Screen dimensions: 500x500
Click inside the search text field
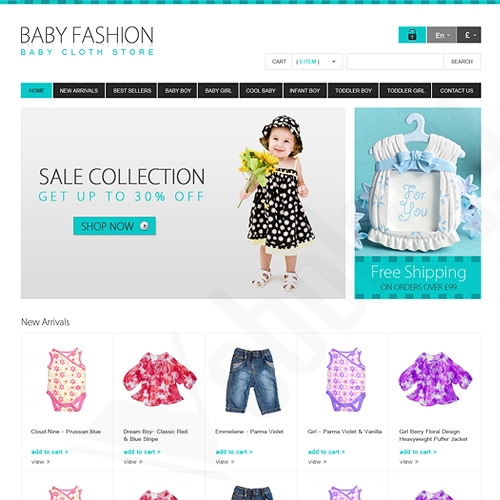tap(395, 62)
